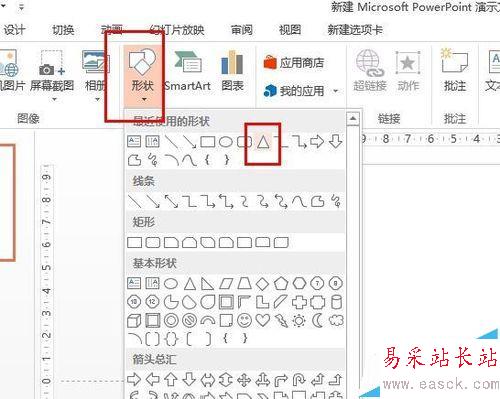Pick quad arrow under 箭头总汇
The image size is (500, 399).
point(244,379)
